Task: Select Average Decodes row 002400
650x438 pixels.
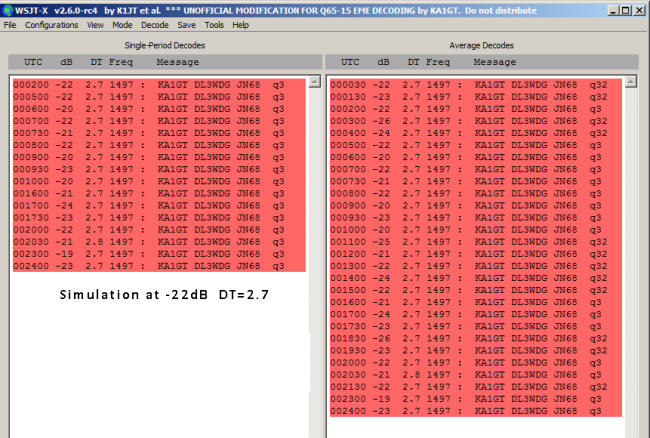Action: coord(476,411)
